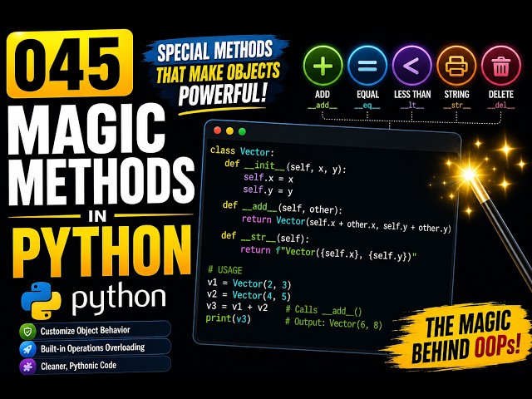Click the lowercase python wordmark
Image resolution: width=532 pixels, height=399 pixels.
tap(119, 300)
